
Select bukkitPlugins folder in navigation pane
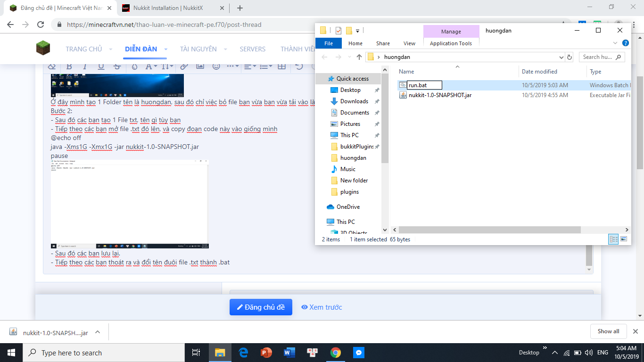tap(357, 147)
